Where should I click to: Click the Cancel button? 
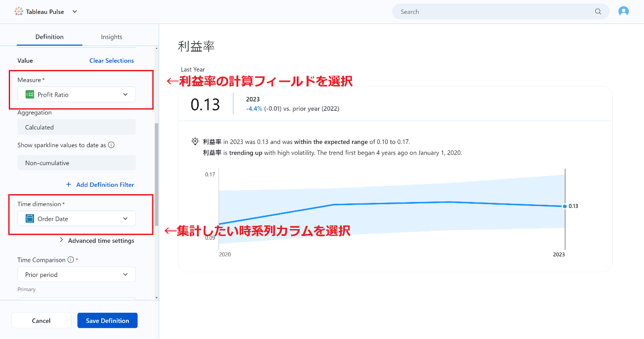(x=41, y=321)
